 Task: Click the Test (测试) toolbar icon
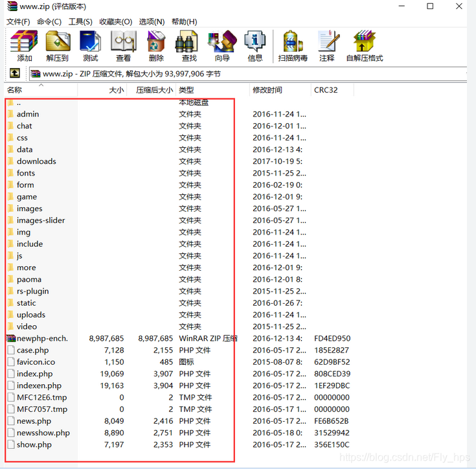[91, 46]
